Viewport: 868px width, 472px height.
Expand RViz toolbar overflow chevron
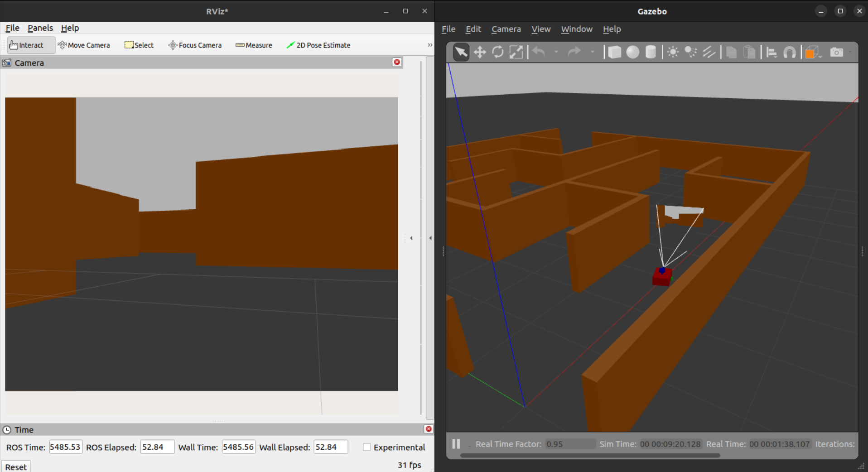tap(430, 45)
